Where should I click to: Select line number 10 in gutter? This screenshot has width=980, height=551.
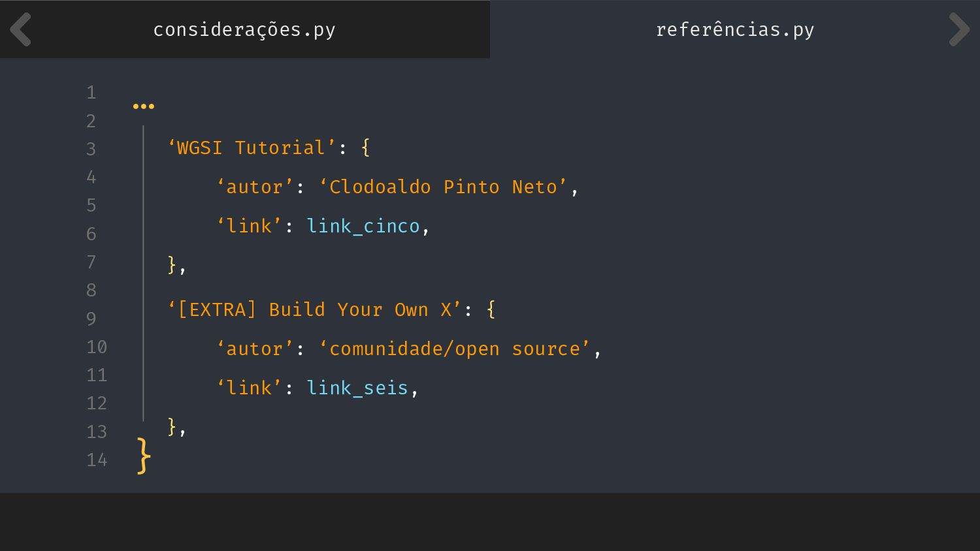tap(97, 347)
